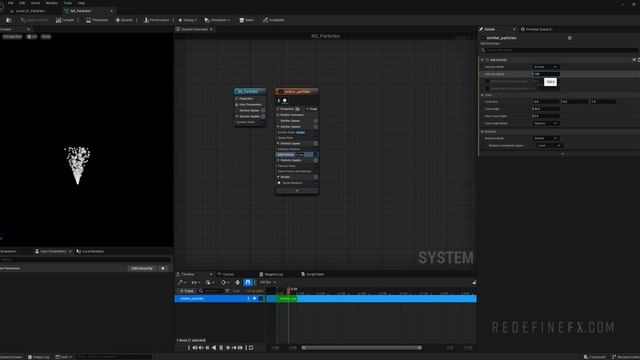Screen dimensions: 640x360
Task: Click the Velocity Speed input field
Action: click(x=545, y=74)
